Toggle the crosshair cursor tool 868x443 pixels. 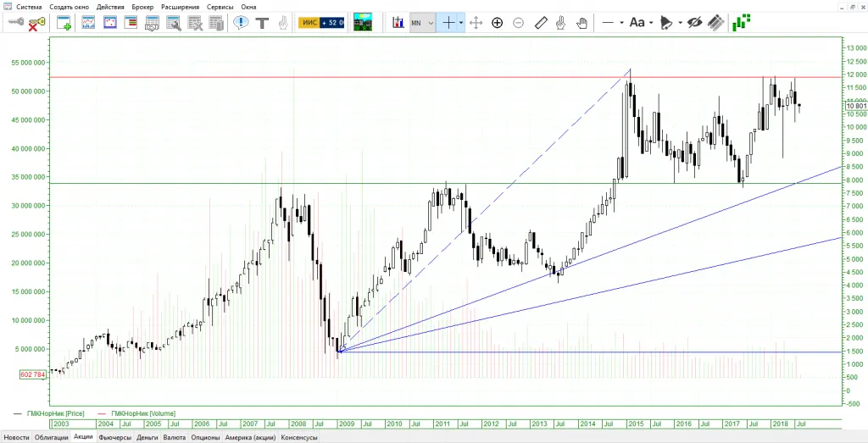448,23
